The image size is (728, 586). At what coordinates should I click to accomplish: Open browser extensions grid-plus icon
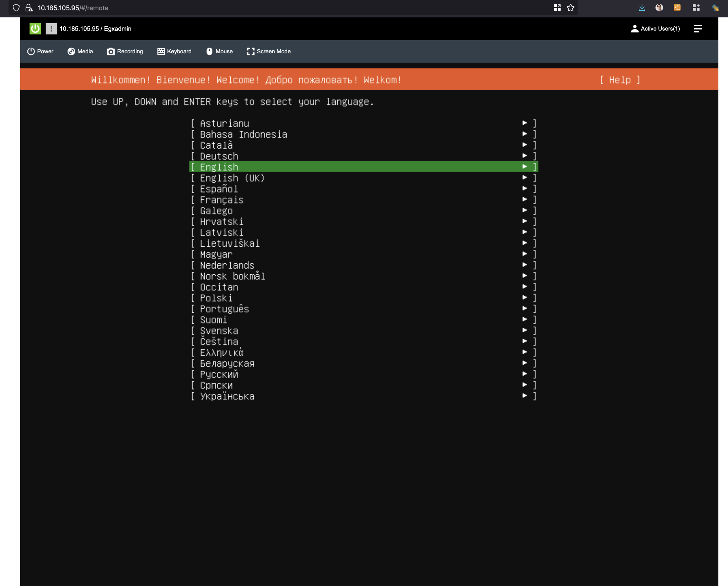(696, 8)
